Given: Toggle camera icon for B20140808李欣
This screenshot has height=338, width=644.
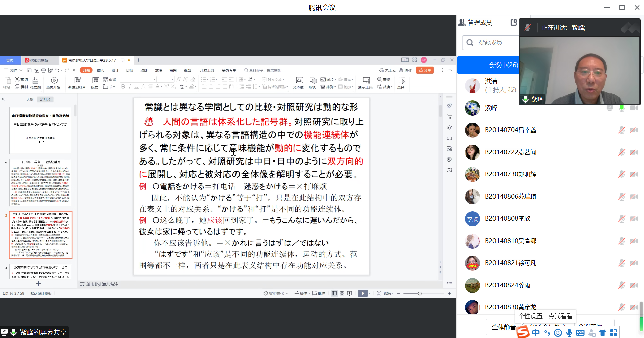Looking at the screenshot, I should 634,219.
